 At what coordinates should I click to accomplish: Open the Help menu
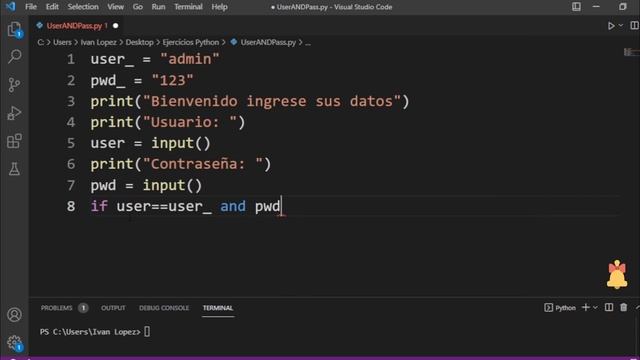tap(219, 7)
